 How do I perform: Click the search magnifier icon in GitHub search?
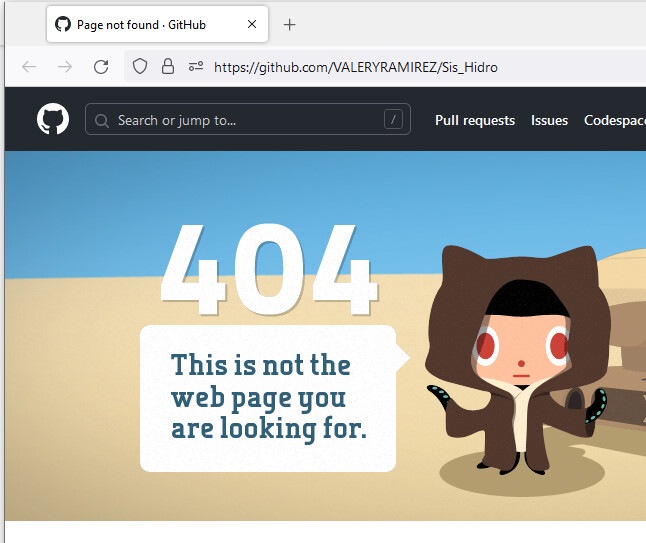[x=101, y=121]
